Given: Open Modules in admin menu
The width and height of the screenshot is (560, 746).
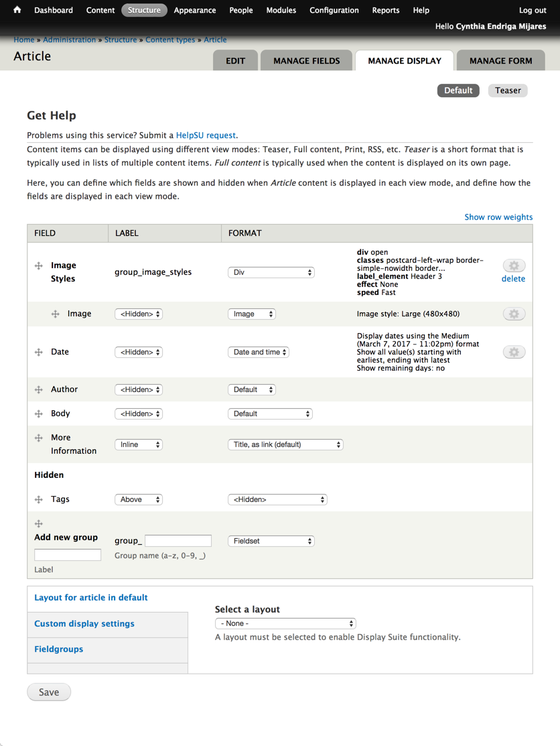Looking at the screenshot, I should point(281,10).
